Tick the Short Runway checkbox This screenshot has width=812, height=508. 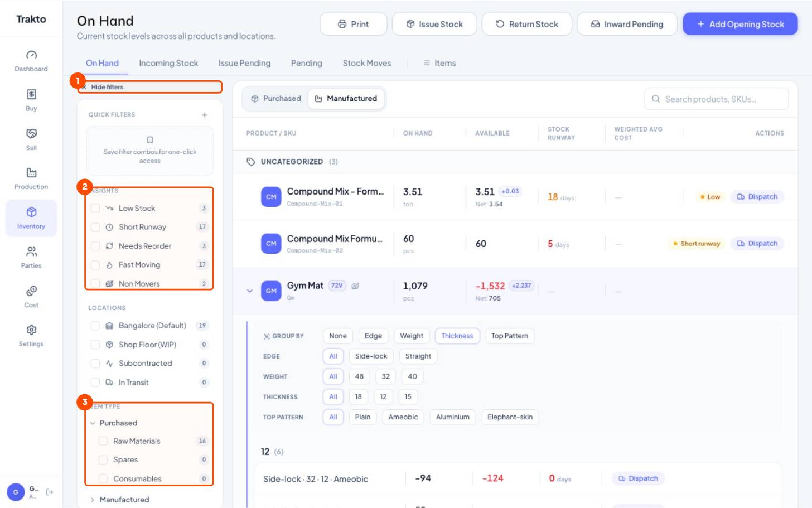tap(95, 227)
